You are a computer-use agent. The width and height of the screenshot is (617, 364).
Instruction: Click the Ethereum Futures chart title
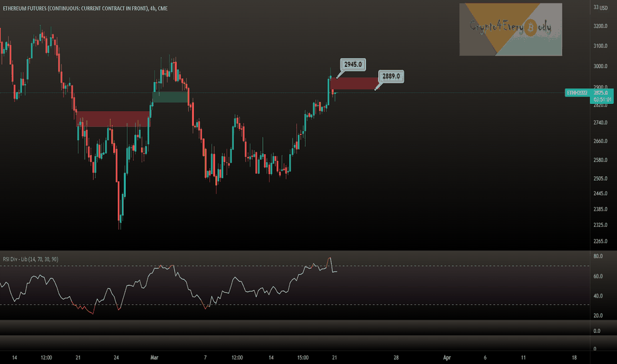pyautogui.click(x=85, y=8)
